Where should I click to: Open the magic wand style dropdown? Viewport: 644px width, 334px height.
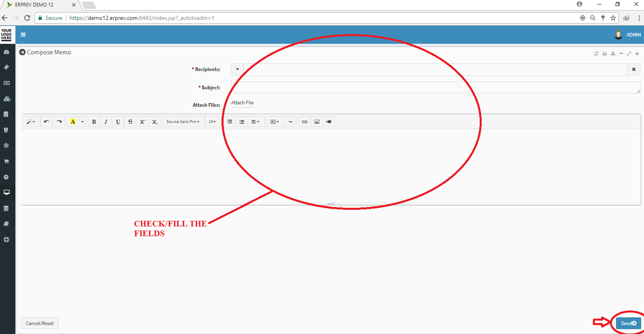pos(31,121)
